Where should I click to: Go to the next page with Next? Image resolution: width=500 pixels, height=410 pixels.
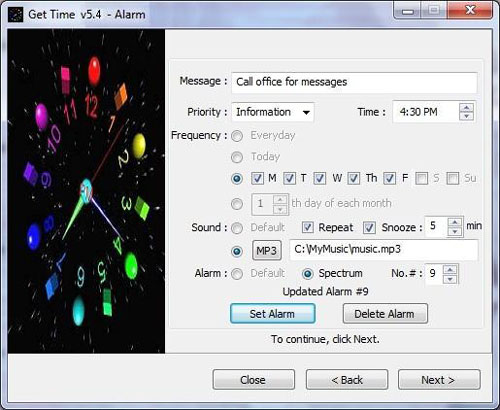tap(439, 379)
